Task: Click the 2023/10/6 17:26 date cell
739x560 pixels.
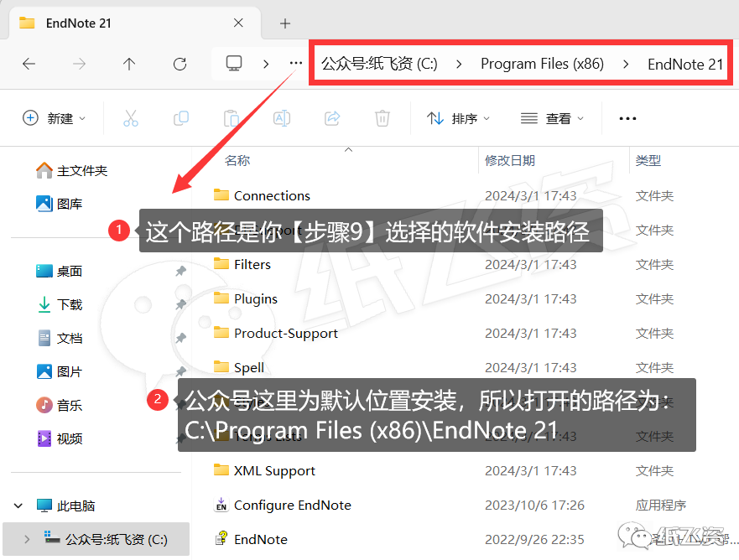Action: [534, 505]
